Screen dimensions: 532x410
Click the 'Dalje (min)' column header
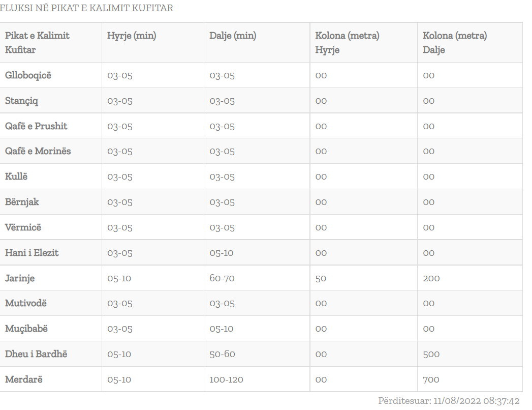point(233,36)
